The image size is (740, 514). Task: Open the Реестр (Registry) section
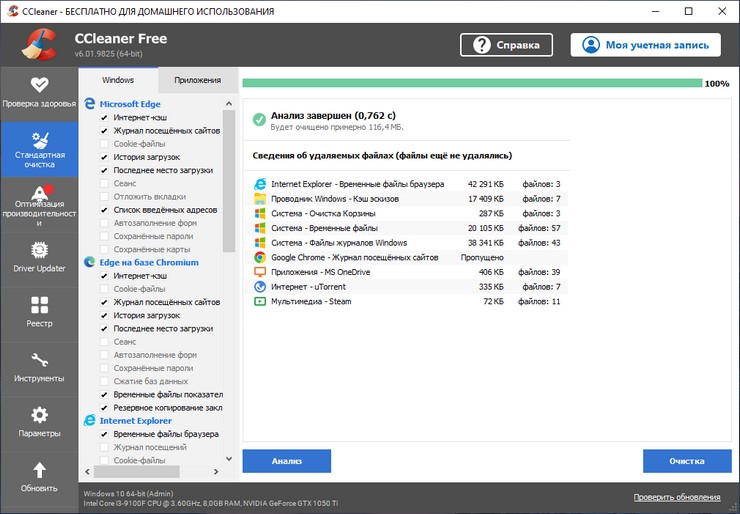coord(39,314)
